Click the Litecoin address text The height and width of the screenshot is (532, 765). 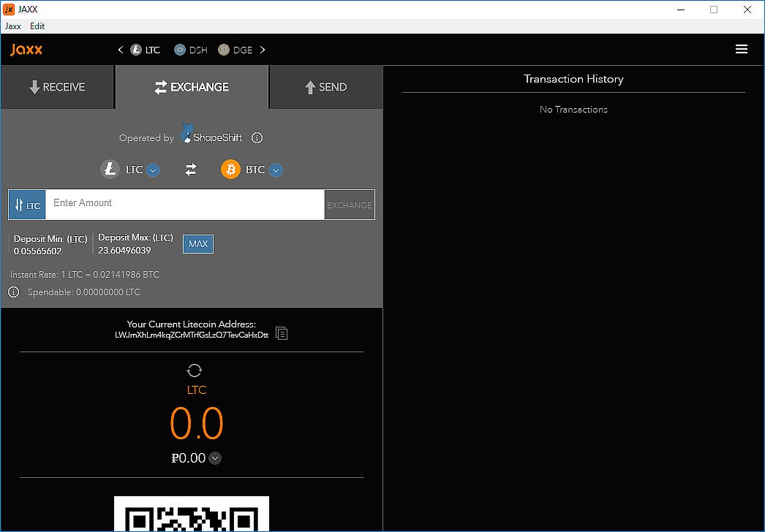coord(192,335)
